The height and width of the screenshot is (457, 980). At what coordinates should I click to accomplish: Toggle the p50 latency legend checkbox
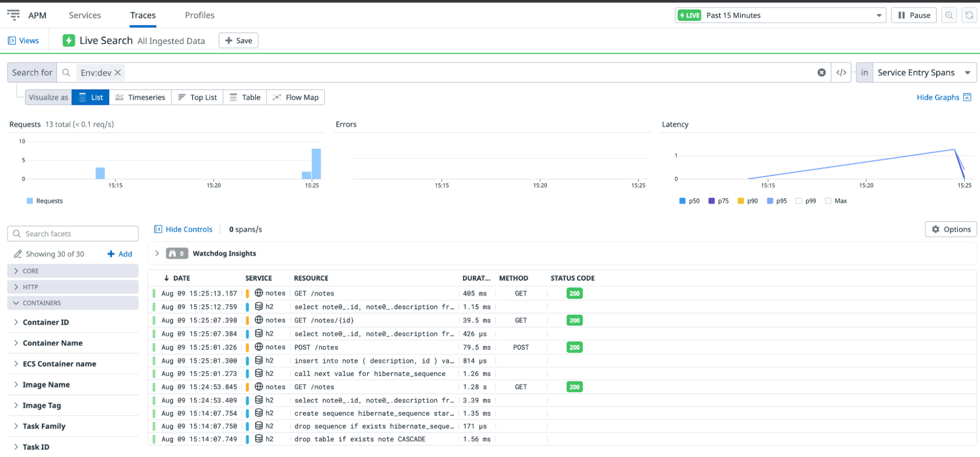682,201
